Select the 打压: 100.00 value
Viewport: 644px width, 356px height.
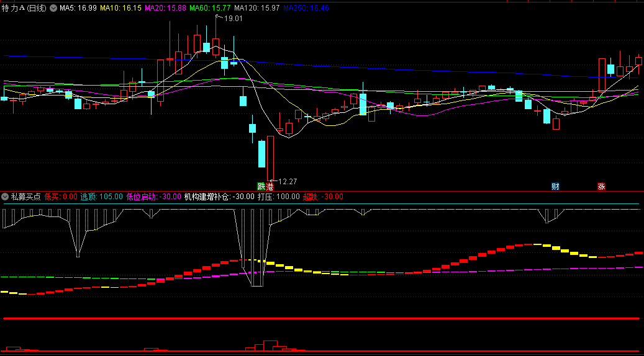[278, 197]
